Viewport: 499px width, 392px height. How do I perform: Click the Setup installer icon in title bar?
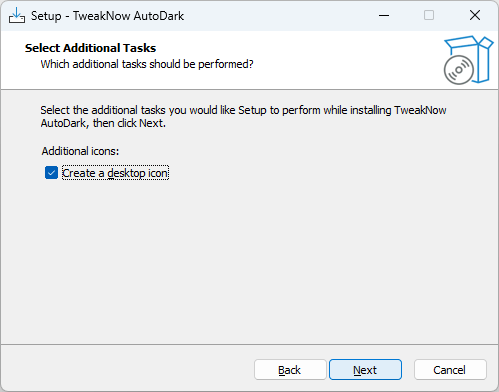click(17, 15)
